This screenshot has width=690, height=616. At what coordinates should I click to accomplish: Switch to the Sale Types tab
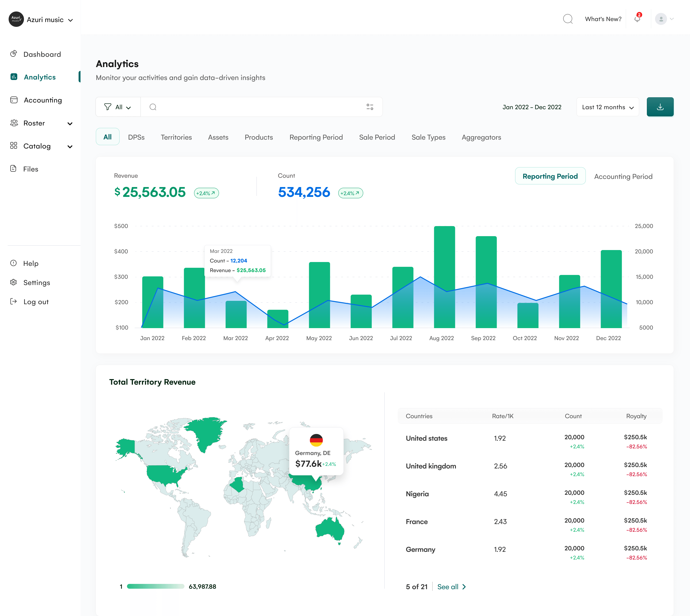pos(428,137)
